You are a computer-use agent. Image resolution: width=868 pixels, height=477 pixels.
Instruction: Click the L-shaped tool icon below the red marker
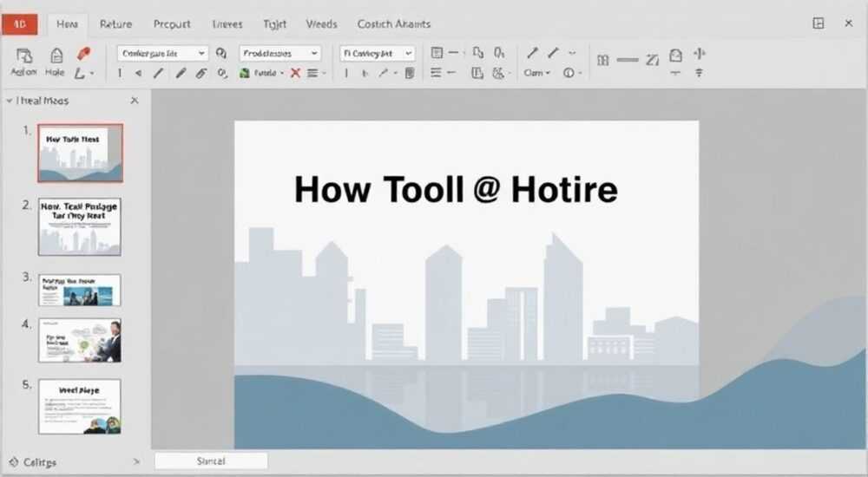click(80, 73)
